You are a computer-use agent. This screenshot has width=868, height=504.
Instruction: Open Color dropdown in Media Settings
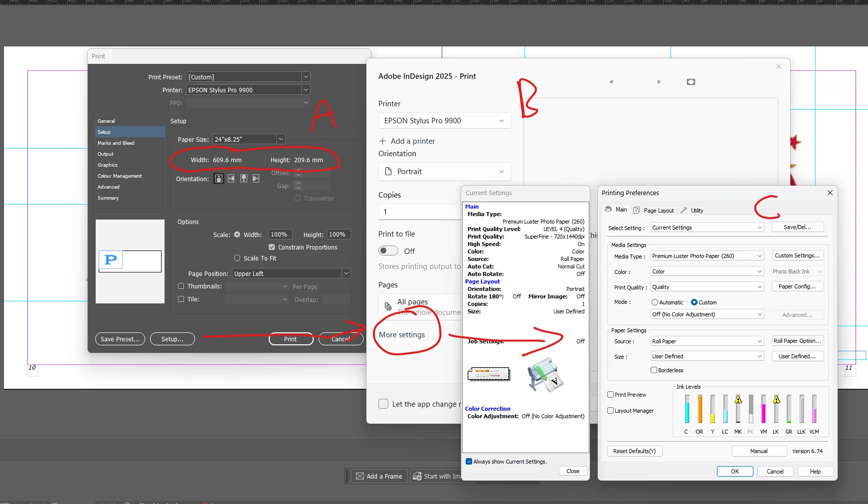707,271
